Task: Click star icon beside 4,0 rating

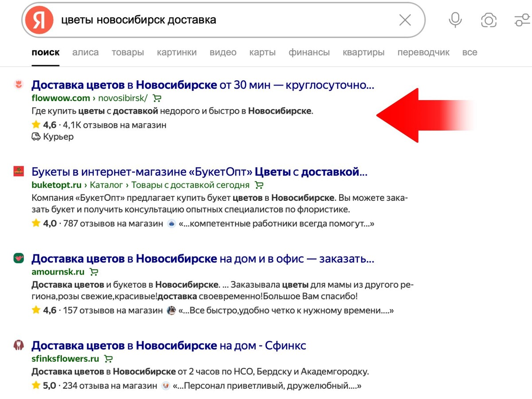Action: click(x=36, y=223)
